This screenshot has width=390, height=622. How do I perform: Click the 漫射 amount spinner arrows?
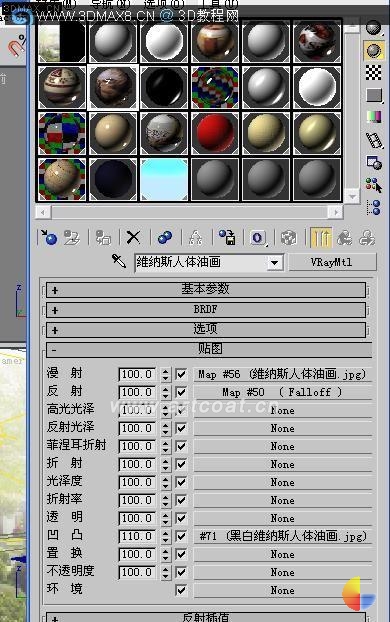point(166,374)
